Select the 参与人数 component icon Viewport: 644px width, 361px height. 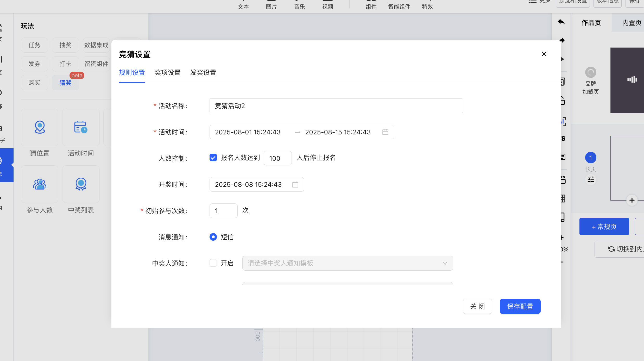click(x=40, y=184)
